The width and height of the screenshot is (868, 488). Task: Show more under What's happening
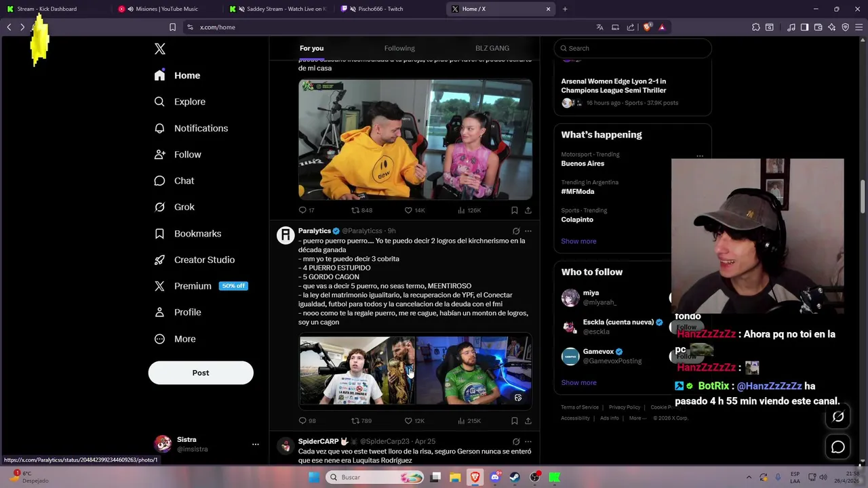[x=578, y=241]
